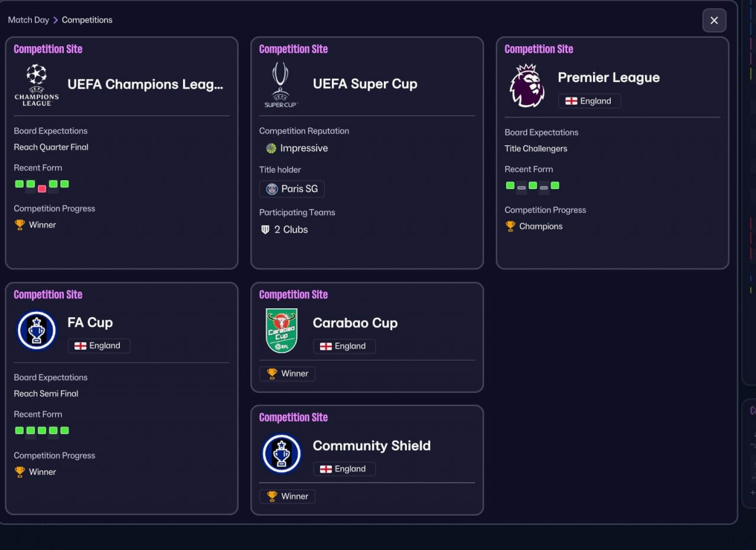Open the Paris SG title holder chip
Viewport: 756px width, 550px height.
point(292,189)
